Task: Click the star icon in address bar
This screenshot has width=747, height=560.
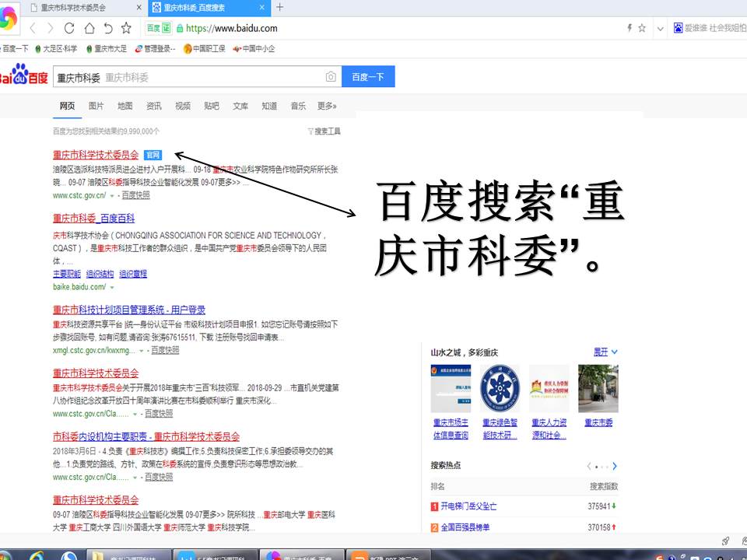Action: [642, 28]
